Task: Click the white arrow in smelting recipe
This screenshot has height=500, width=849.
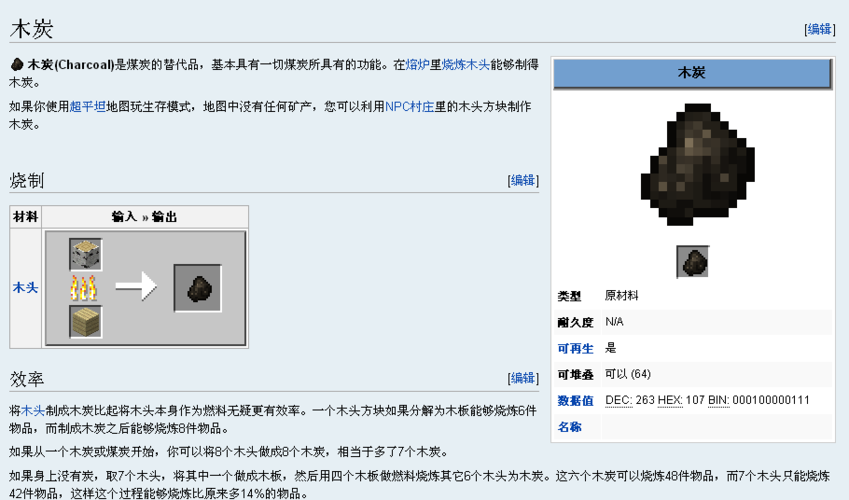Action: pyautogui.click(x=136, y=288)
